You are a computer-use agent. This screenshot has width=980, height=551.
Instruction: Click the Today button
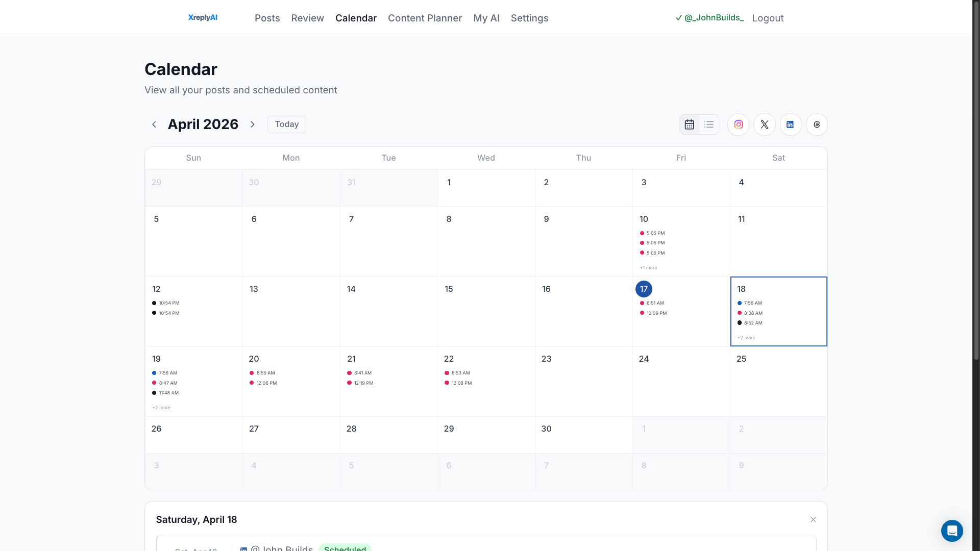[x=286, y=124]
